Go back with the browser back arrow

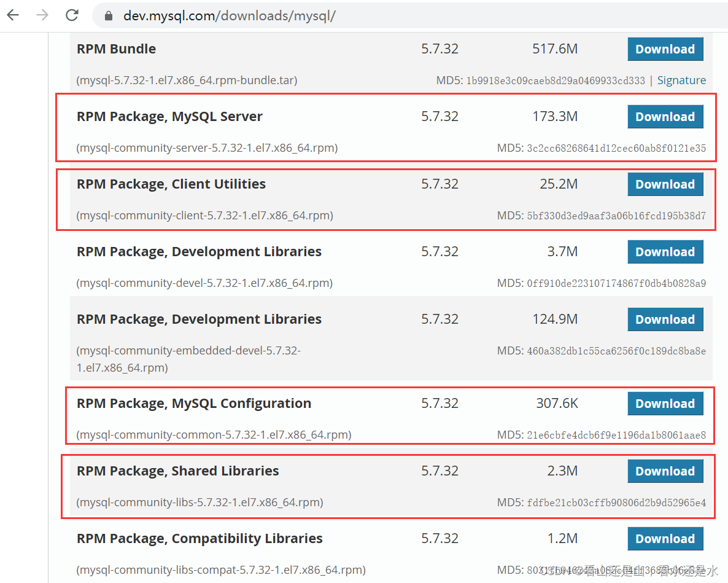tap(13, 15)
